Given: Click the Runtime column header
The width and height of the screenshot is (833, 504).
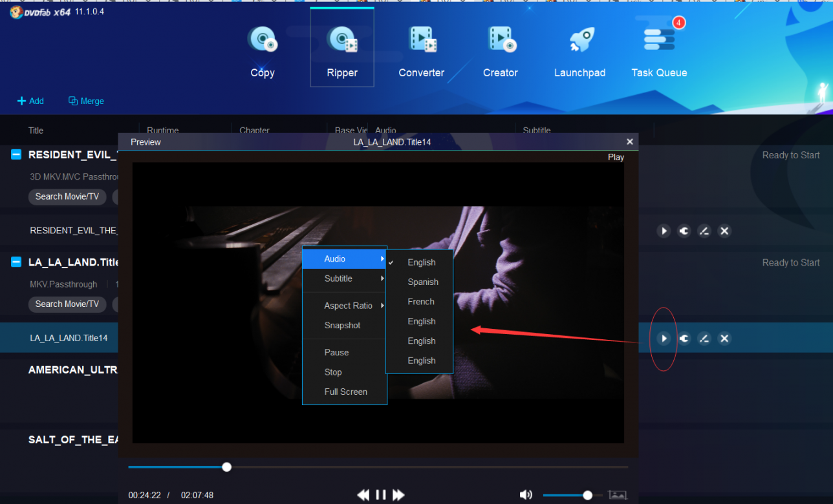Looking at the screenshot, I should [162, 131].
